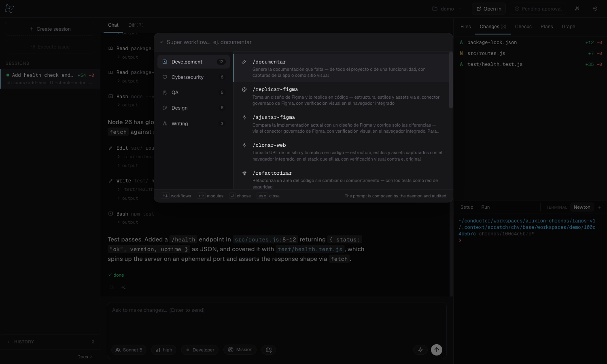Open the Sonnet 5 model selector
Viewport: 607px width, 364px height.
(129, 350)
